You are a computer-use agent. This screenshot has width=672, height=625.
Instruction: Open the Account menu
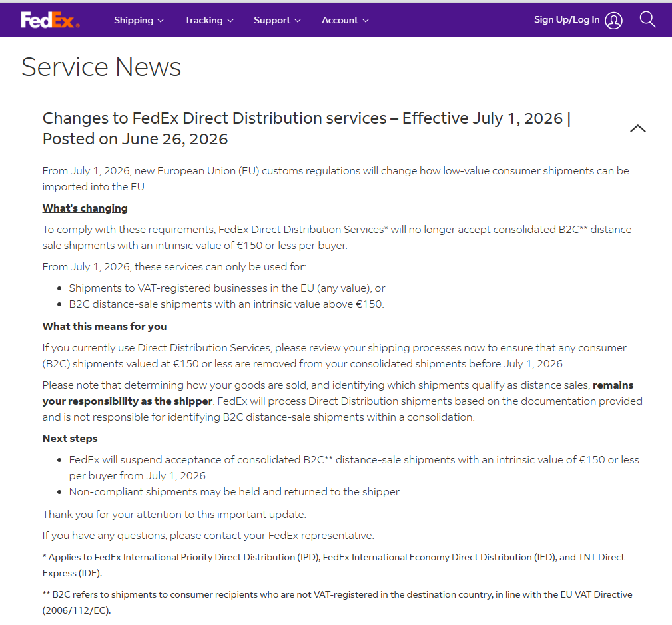click(x=345, y=20)
